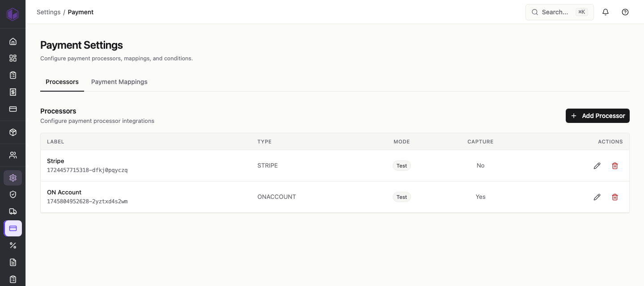Open the Home icon in the sidebar
The width and height of the screenshot is (644, 286).
tap(13, 42)
